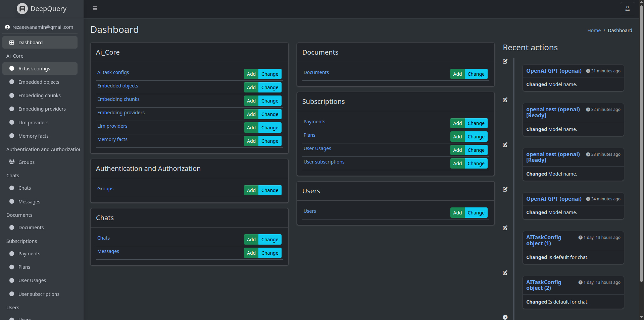The image size is (644, 320).
Task: Open the AITaskConfig object (2) recent action
Action: (x=544, y=285)
